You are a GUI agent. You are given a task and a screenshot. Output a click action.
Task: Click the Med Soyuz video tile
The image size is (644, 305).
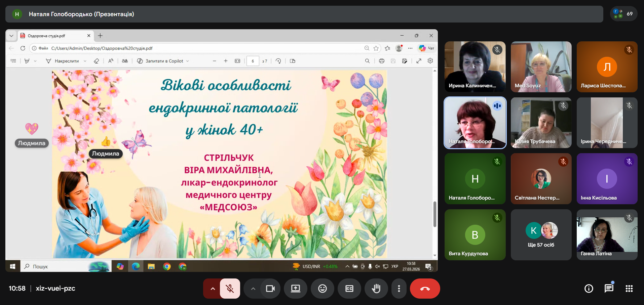click(x=541, y=67)
